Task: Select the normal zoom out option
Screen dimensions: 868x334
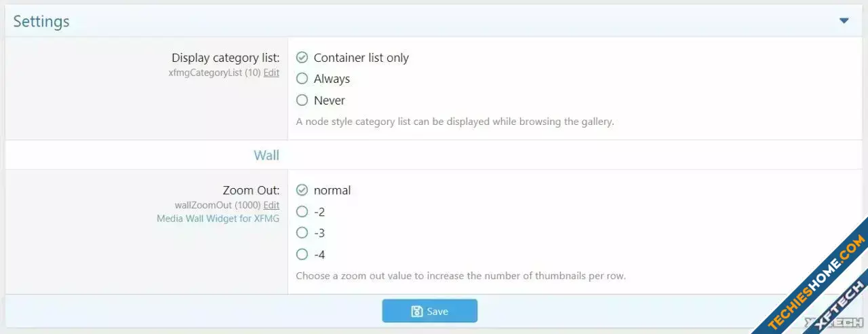Action: (x=302, y=190)
